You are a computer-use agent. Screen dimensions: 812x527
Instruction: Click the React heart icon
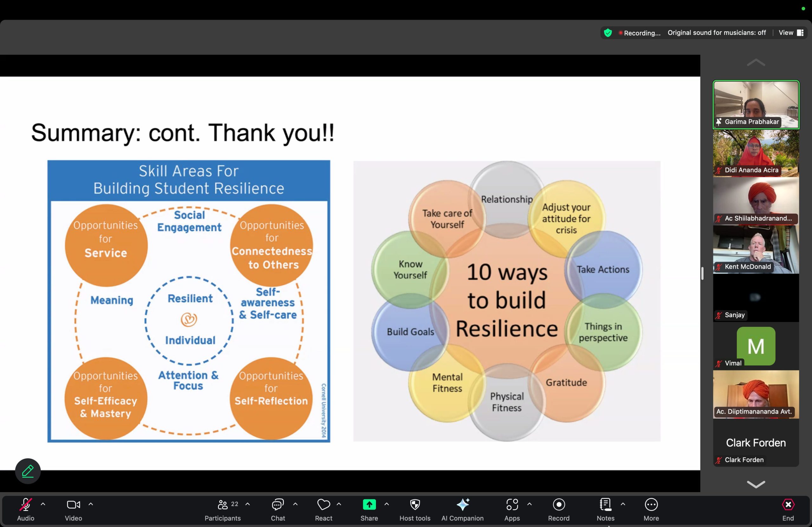click(x=323, y=505)
